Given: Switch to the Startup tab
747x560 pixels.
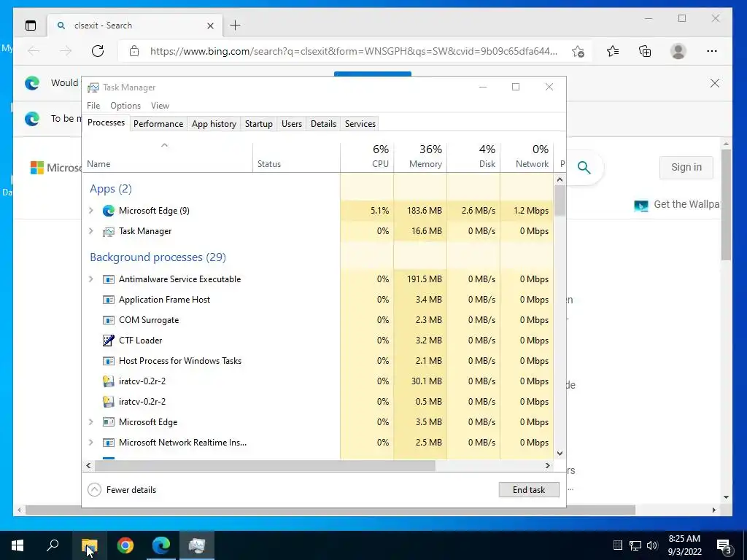Looking at the screenshot, I should (259, 124).
